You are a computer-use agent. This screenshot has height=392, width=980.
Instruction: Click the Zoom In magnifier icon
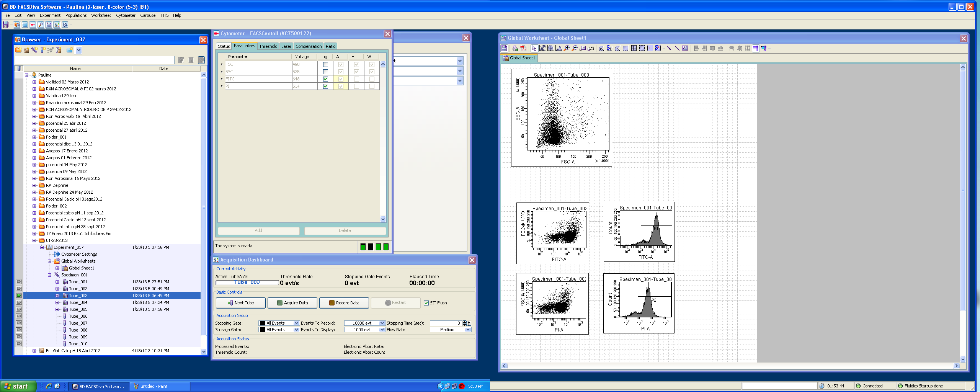tap(567, 48)
